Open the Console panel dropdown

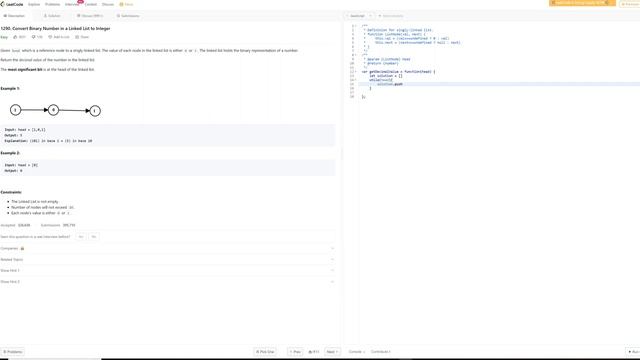[357, 351]
